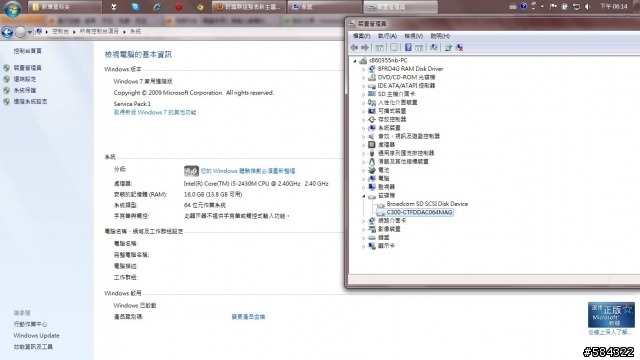The width and height of the screenshot is (640, 360).
Task: Select DVD/CD-ROM 光碟機 device category
Action: pos(407,77)
